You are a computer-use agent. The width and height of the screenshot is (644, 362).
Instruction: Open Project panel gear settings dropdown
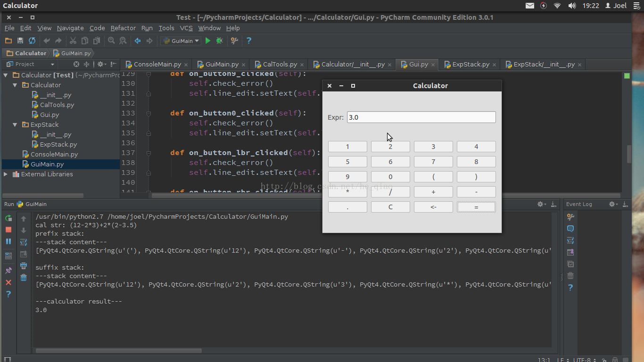pos(101,64)
